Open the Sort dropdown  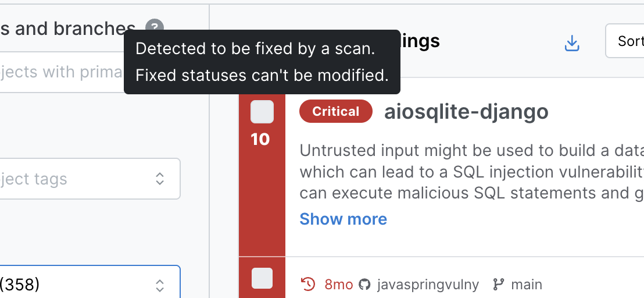pos(627,41)
